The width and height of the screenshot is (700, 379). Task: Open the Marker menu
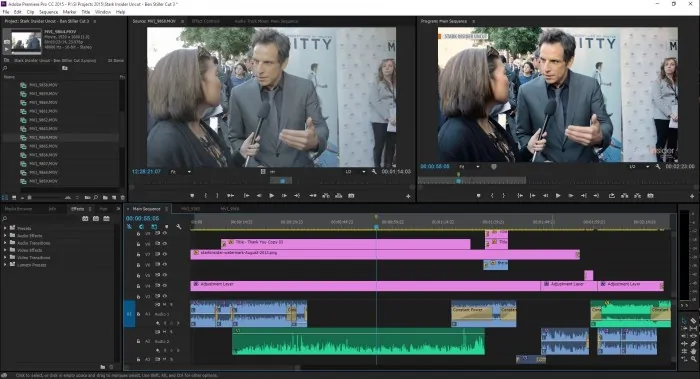(69, 12)
